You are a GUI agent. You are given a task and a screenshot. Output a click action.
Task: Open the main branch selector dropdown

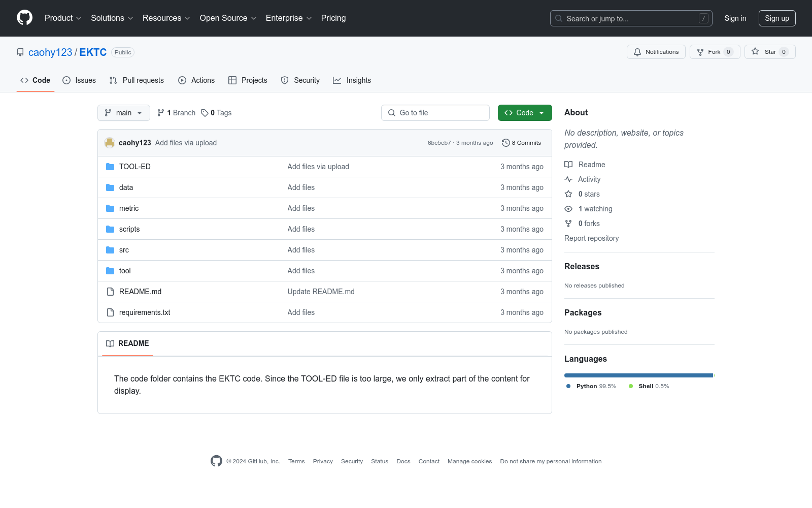click(124, 113)
